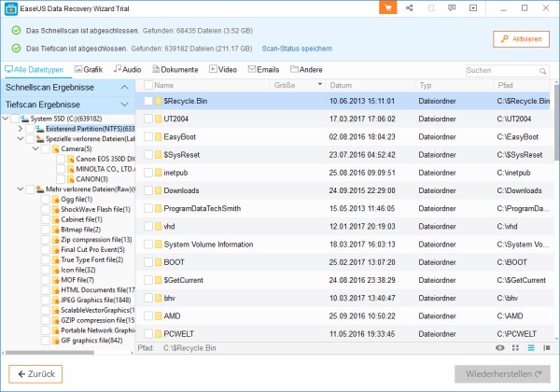Check the JPEG Graphics file(1848) checkbox
Image resolution: width=560 pixels, height=392 pixels.
click(46, 301)
